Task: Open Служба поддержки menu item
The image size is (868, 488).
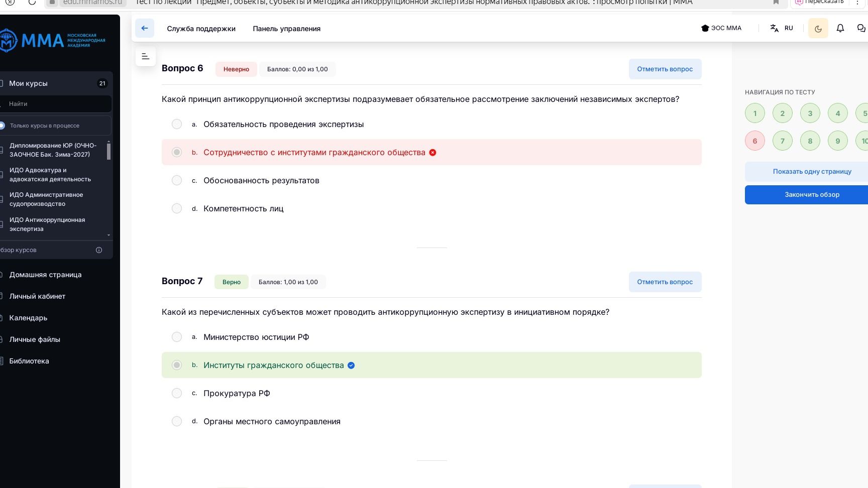Action: [201, 29]
